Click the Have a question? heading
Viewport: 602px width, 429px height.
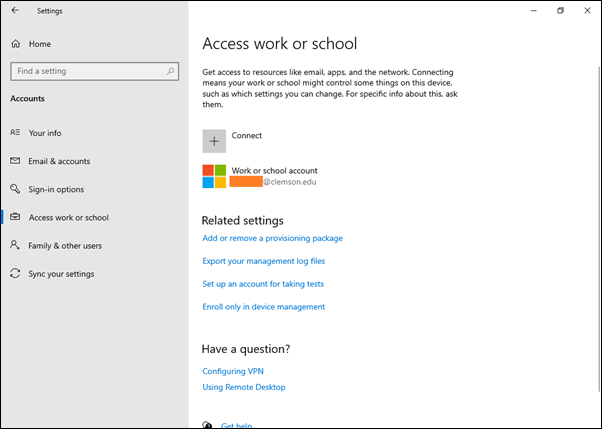[246, 349]
